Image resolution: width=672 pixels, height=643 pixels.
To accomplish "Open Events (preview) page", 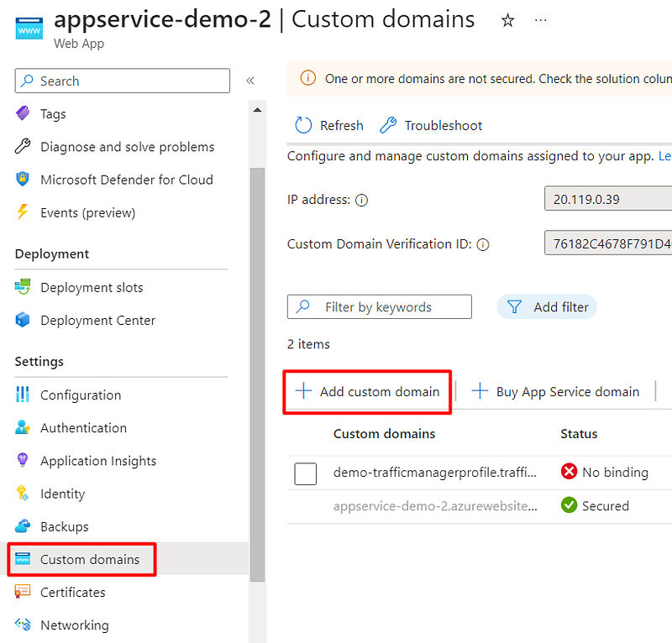I will [x=88, y=213].
